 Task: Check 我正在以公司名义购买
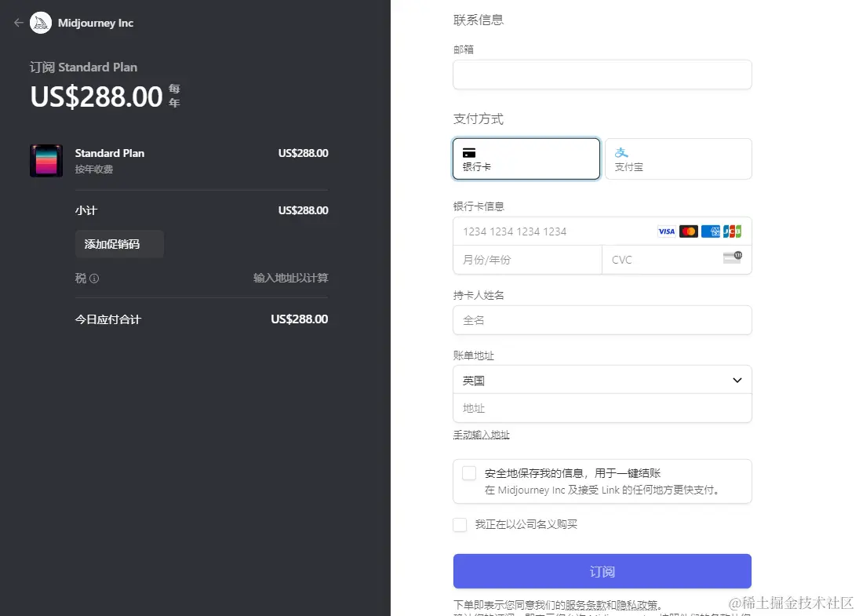point(460,524)
